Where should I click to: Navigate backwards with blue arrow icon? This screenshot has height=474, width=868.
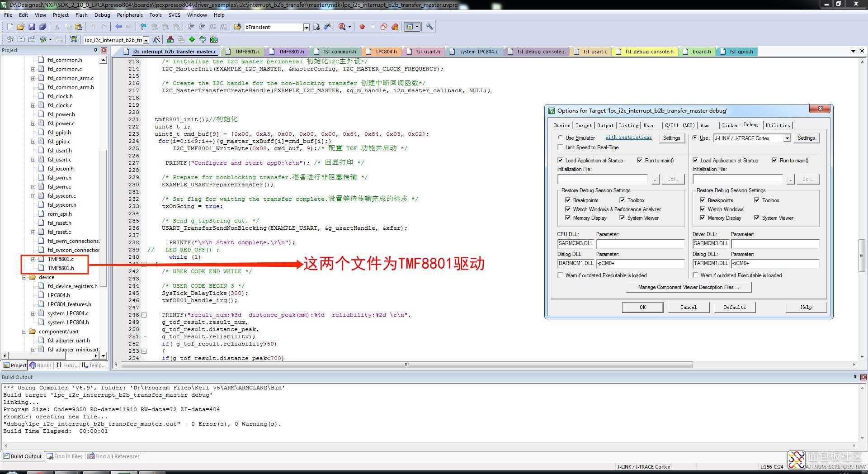coord(118,27)
